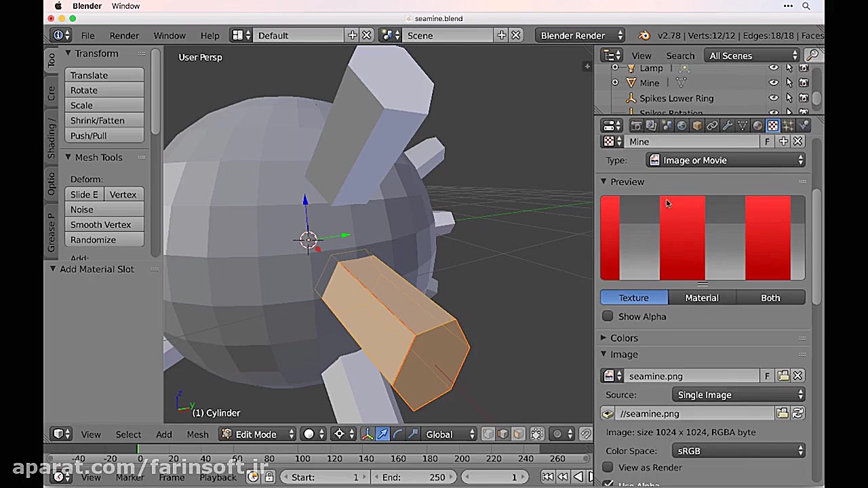
Task: Open Scene properties tab
Action: click(667, 125)
